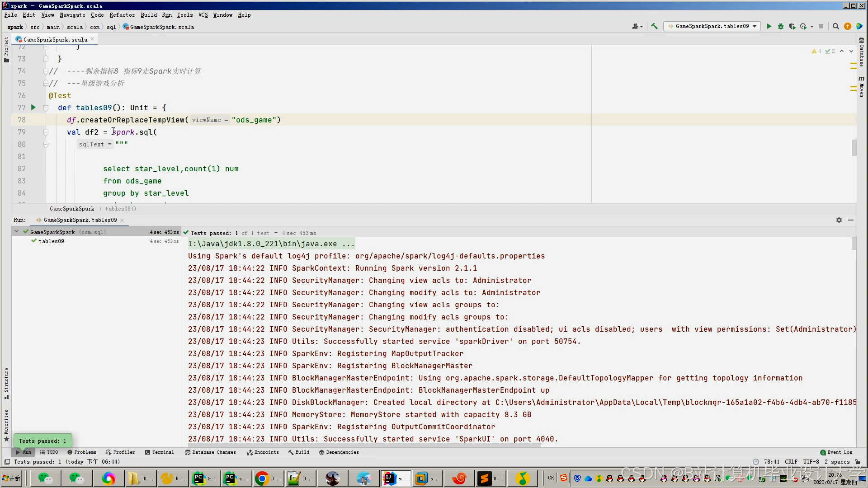Open Run panel settings gear

tap(839, 220)
